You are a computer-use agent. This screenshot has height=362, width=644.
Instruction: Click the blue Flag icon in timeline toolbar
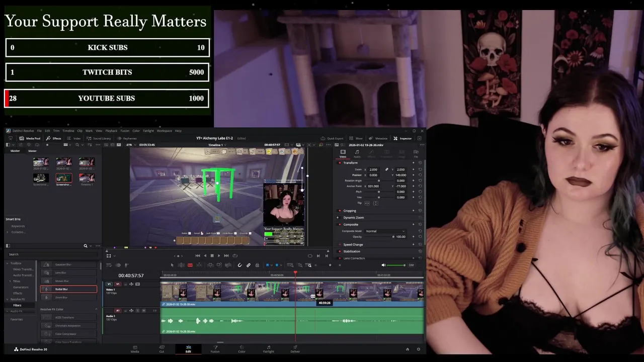268,265
